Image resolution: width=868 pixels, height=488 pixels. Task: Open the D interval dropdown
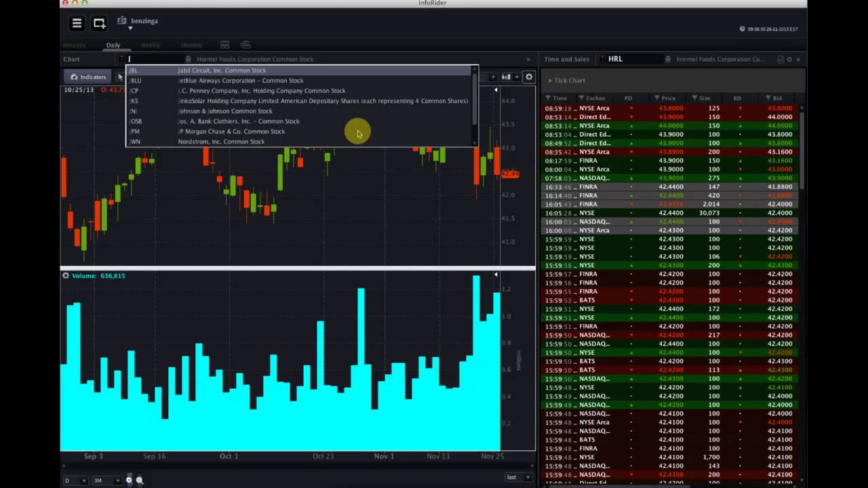coord(75,481)
